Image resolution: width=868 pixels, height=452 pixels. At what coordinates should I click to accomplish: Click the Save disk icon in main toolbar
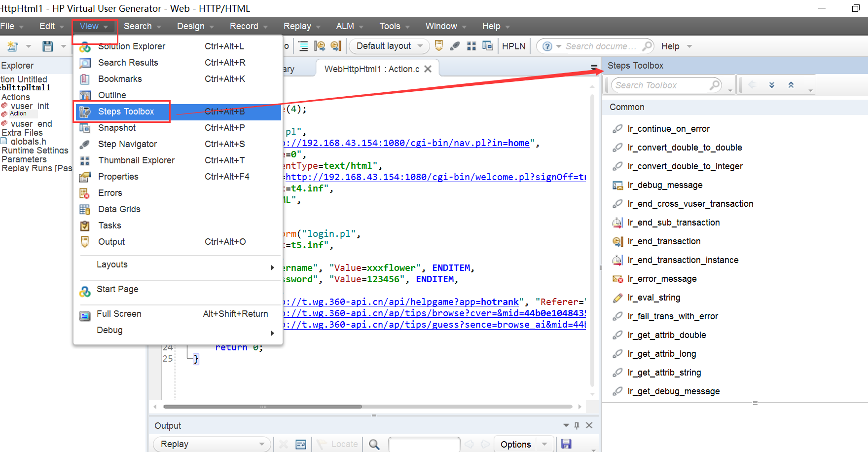[x=48, y=46]
